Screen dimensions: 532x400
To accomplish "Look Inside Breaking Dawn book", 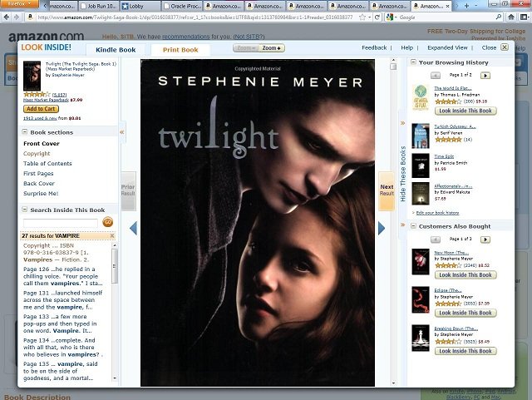I will (x=465, y=351).
